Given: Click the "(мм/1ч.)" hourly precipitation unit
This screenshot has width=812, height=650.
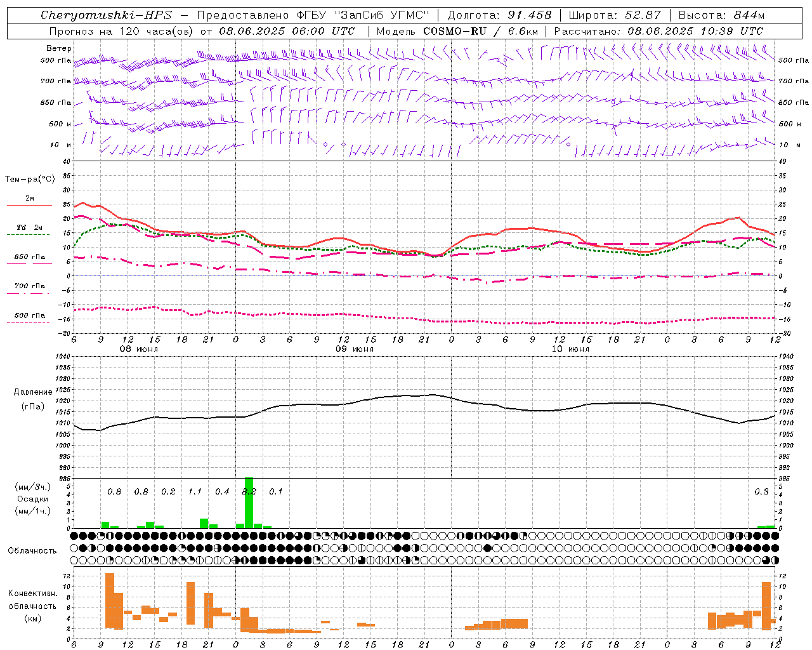Looking at the screenshot, I should (33, 511).
